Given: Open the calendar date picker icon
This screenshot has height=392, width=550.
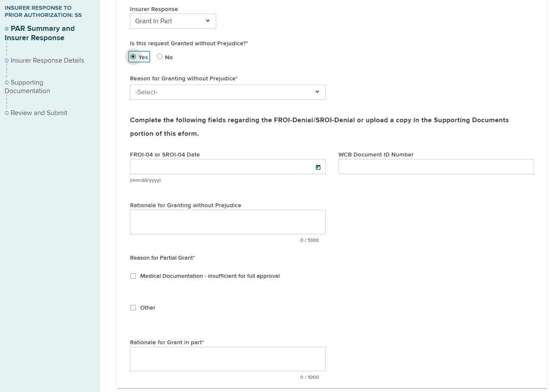Looking at the screenshot, I should point(318,167).
